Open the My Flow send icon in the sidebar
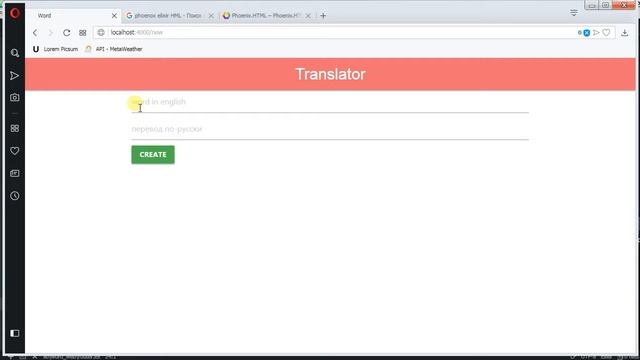 (15, 76)
